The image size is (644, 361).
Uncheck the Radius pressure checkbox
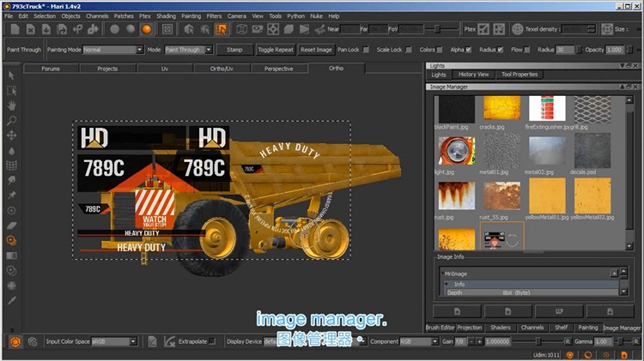click(x=501, y=50)
